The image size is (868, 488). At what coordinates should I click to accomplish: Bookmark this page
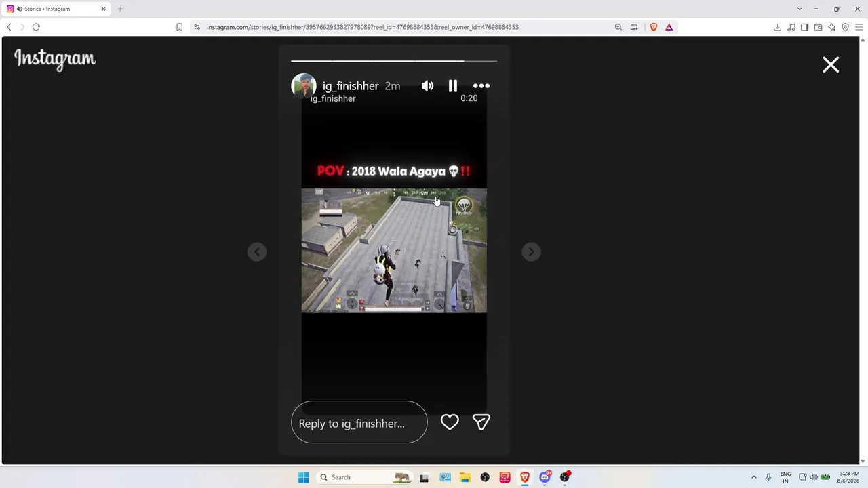[179, 27]
